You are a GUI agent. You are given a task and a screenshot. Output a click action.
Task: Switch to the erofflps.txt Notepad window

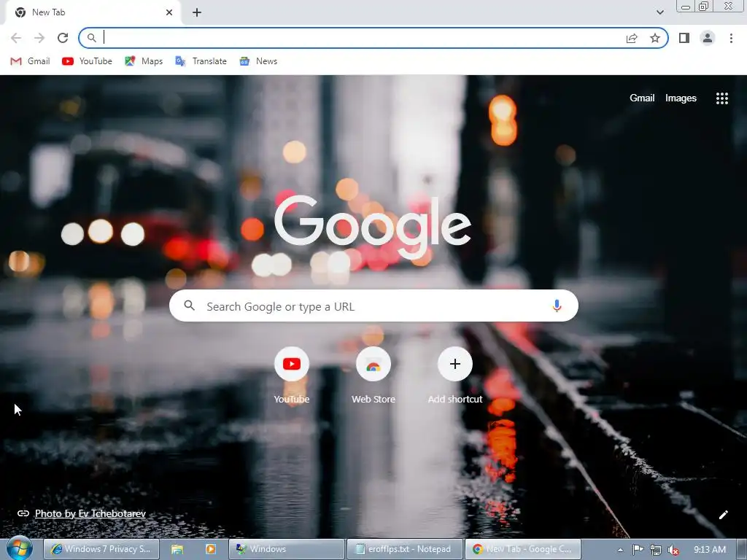click(404, 549)
